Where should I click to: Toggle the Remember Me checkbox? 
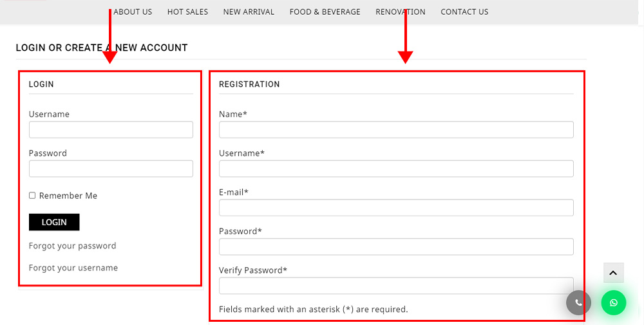point(32,196)
